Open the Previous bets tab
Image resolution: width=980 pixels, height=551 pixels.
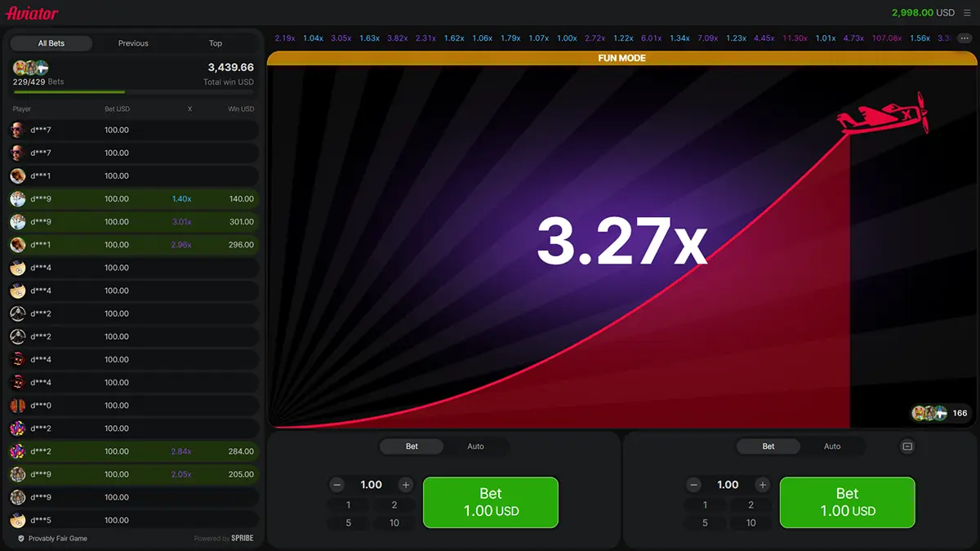coord(133,43)
